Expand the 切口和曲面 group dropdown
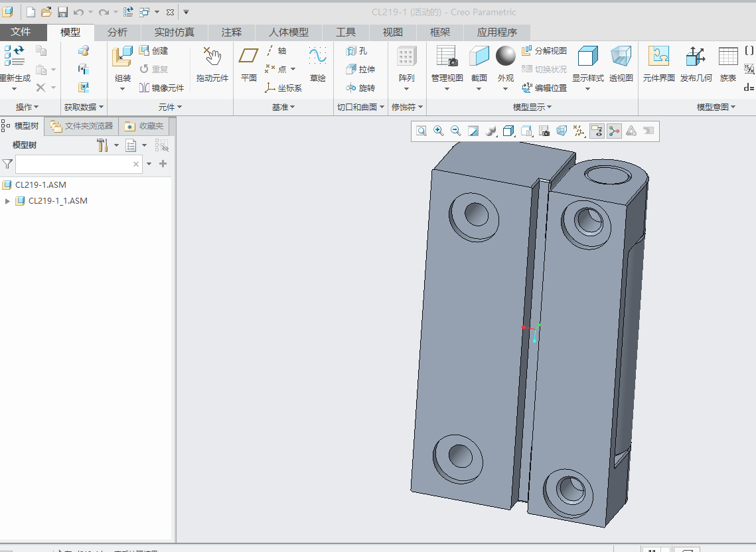 (360, 107)
